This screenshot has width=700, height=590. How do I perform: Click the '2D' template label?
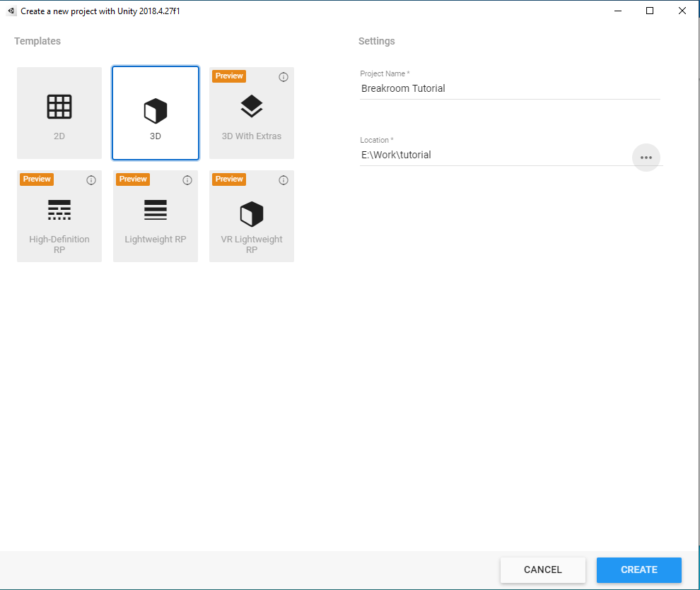click(59, 136)
